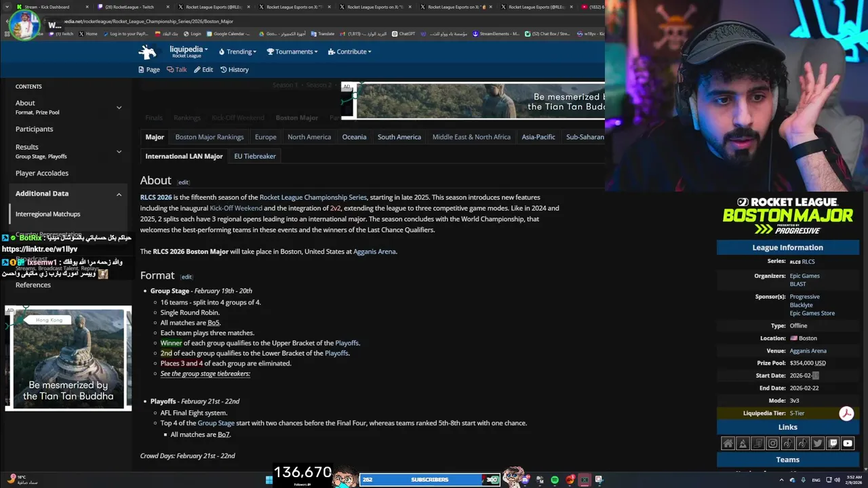Jump to Player Accolades in contents
The width and height of the screenshot is (868, 488).
tap(42, 174)
